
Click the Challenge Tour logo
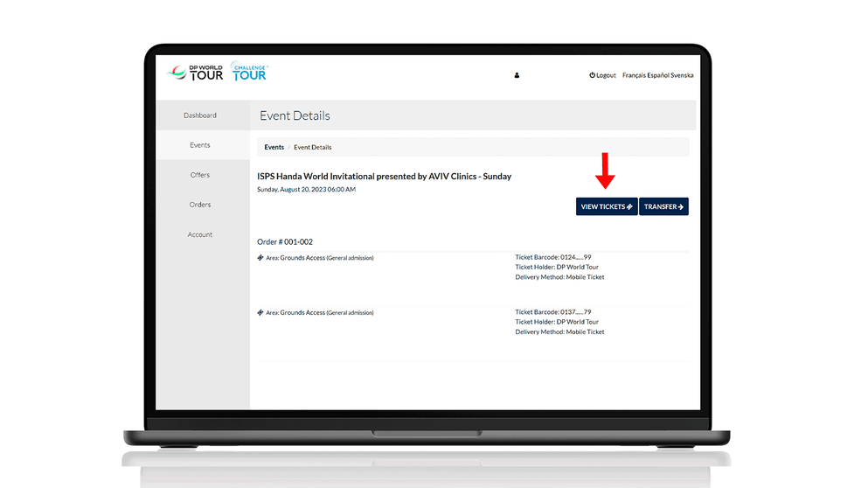(250, 72)
